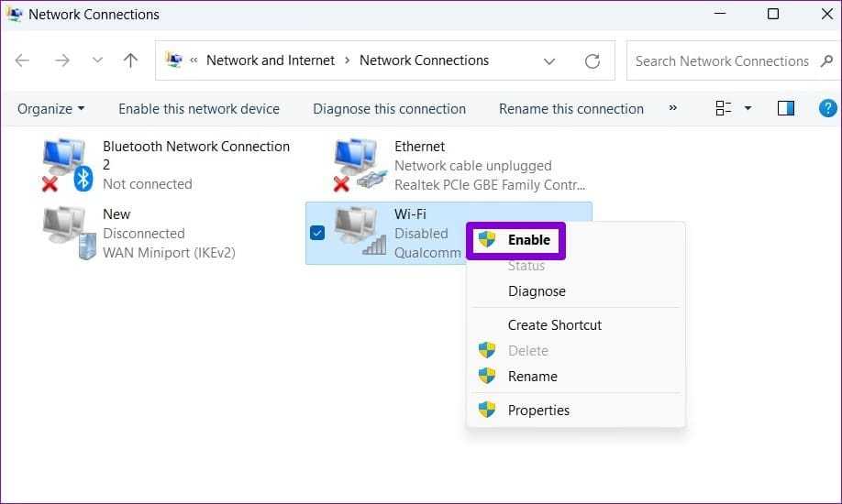Open the view options dropdown arrow
Viewport: 842px width, 504px height.
[x=748, y=108]
